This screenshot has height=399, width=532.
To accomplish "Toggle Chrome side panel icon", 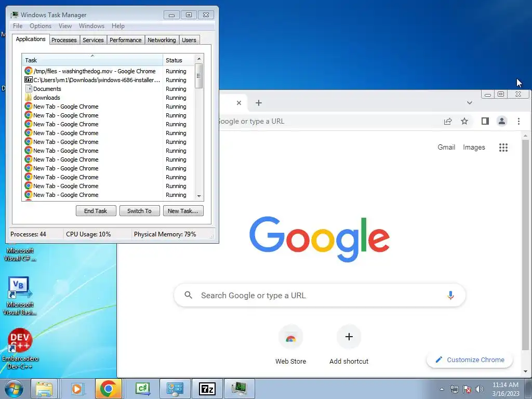I will point(485,121).
